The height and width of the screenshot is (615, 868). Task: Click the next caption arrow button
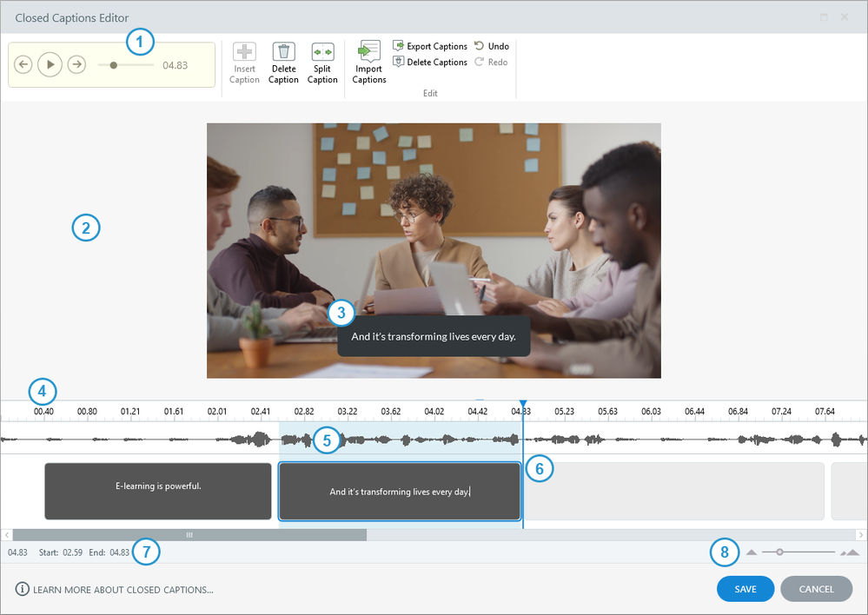[x=76, y=64]
